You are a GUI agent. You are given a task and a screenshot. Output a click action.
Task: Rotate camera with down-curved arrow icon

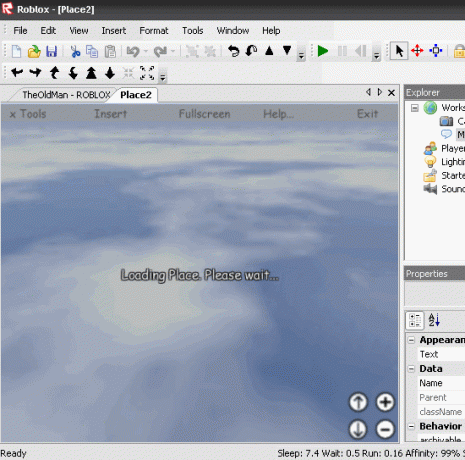coord(73,72)
